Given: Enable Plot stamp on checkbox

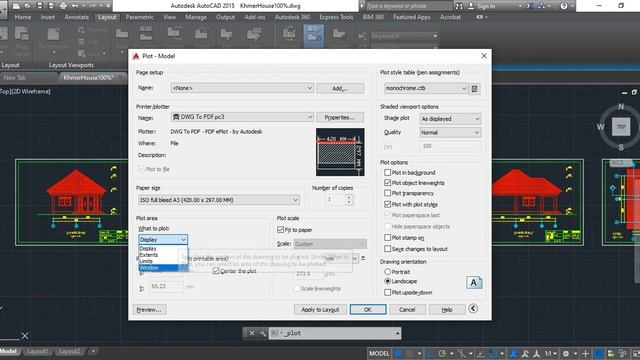Looking at the screenshot, I should pyautogui.click(x=387, y=237).
